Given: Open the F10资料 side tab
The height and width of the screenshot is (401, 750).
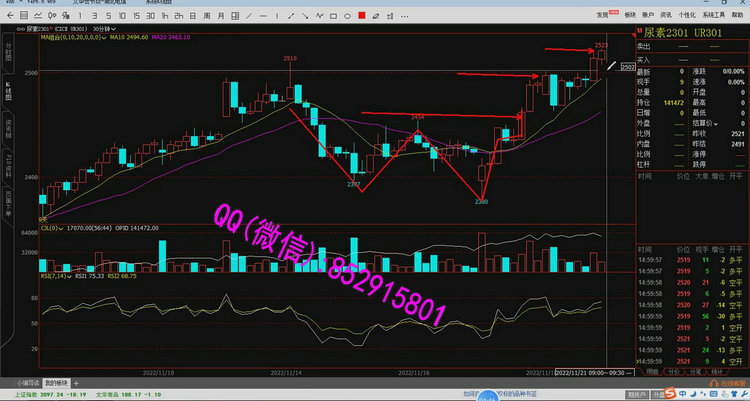Looking at the screenshot, I should [8, 165].
